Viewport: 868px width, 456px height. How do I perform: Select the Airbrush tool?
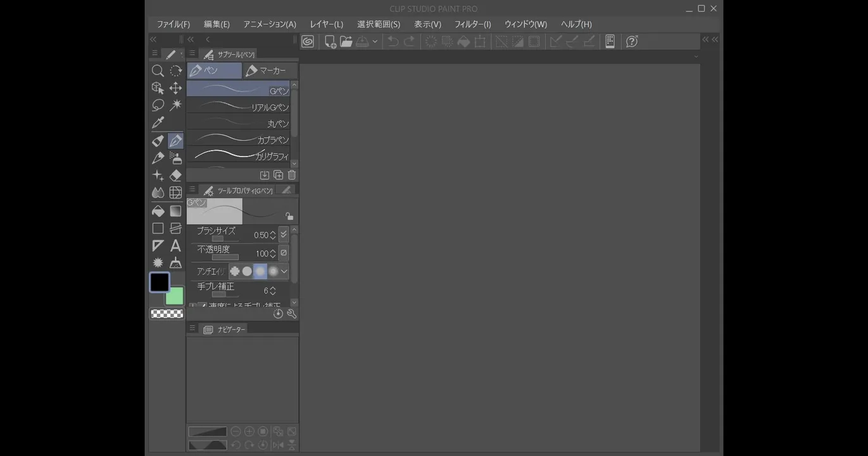[175, 158]
